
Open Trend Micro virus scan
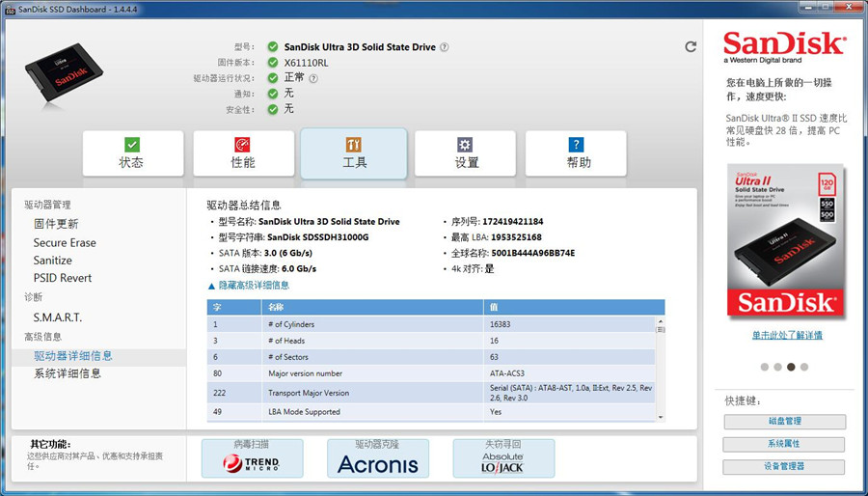point(252,458)
